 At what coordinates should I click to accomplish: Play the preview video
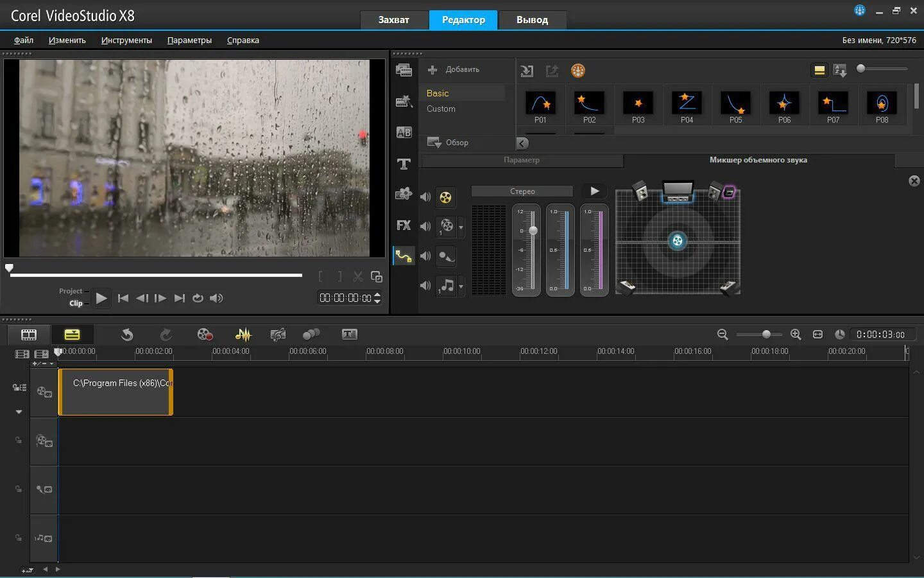pos(101,298)
